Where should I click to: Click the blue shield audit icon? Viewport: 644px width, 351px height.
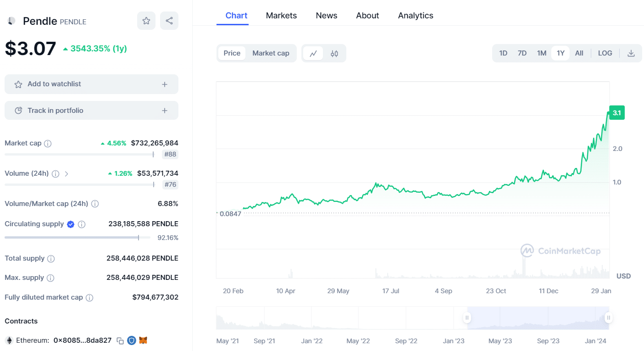click(132, 341)
